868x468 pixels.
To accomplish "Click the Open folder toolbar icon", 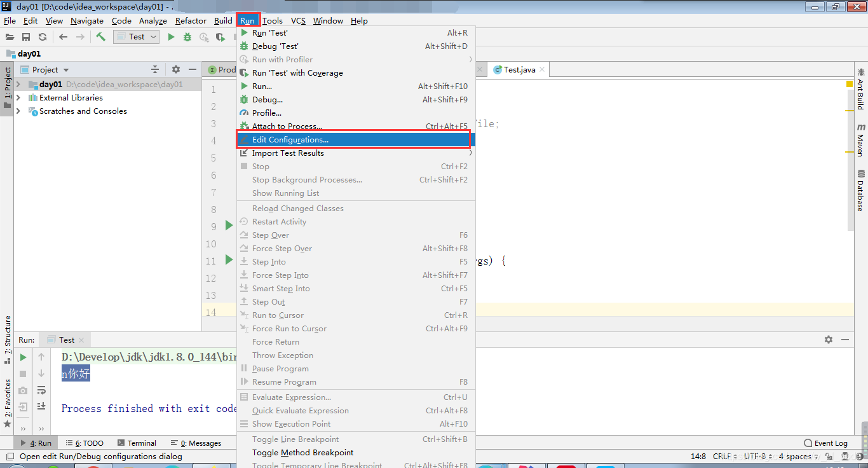I will click(x=10, y=37).
